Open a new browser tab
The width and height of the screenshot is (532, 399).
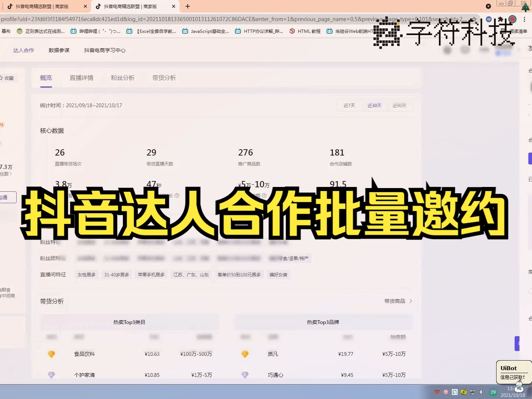click(x=188, y=6)
